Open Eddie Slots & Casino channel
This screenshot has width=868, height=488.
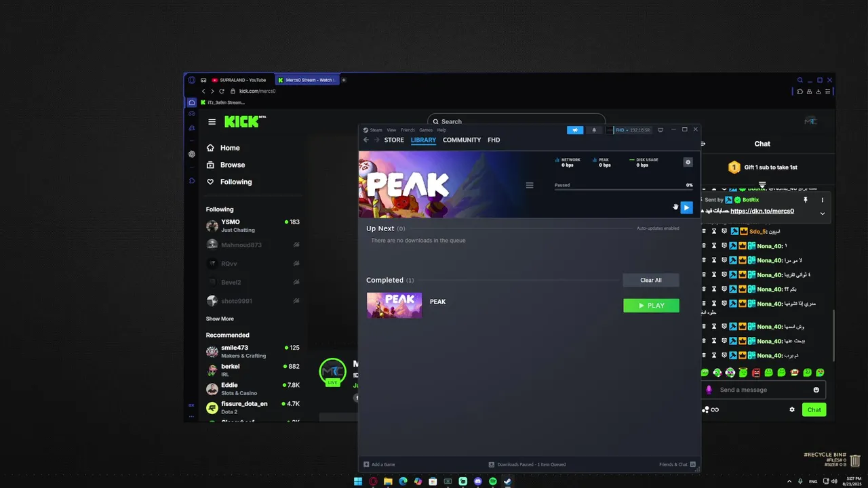[x=253, y=389]
